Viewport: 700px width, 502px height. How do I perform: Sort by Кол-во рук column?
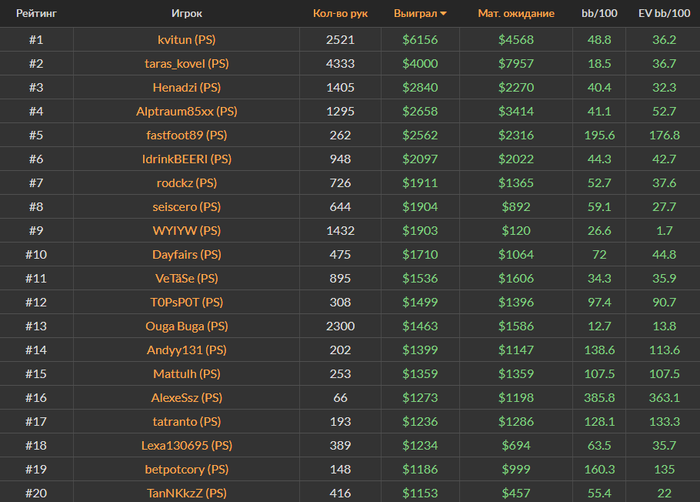[340, 14]
